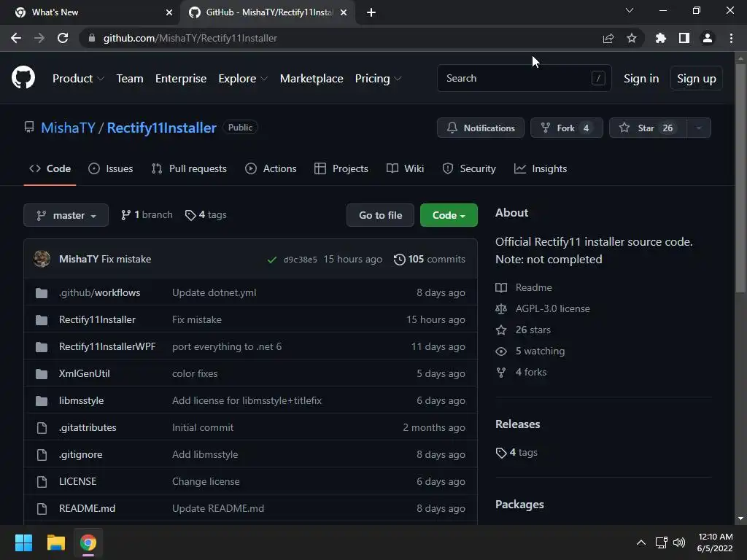Open the .github/workflows folder
This screenshot has width=747, height=560.
(x=99, y=292)
